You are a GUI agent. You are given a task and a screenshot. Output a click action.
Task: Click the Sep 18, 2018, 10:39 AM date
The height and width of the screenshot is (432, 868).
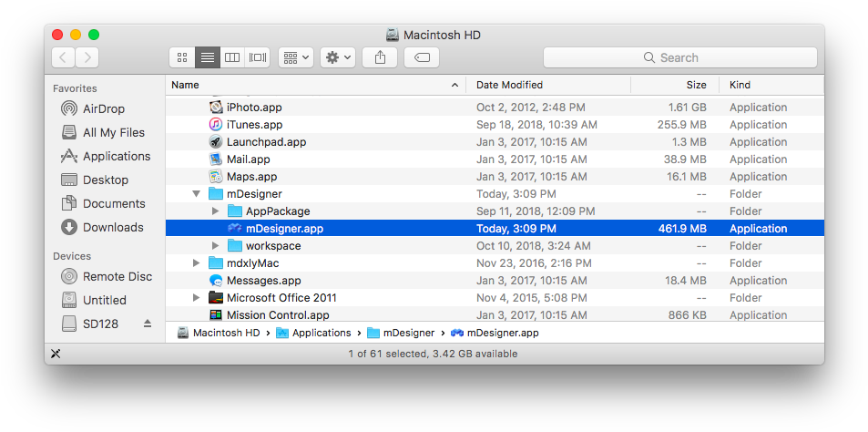pos(537,125)
